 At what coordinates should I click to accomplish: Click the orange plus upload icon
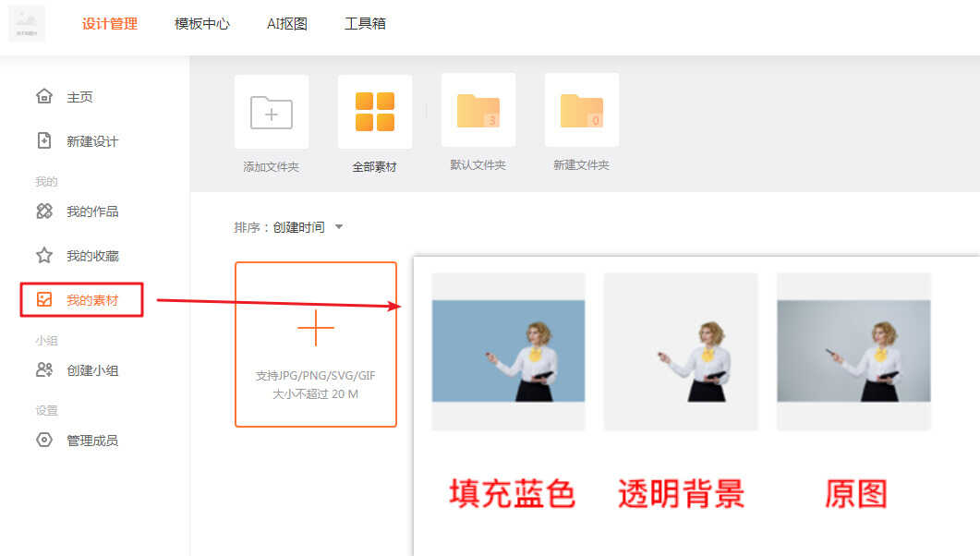coord(316,328)
